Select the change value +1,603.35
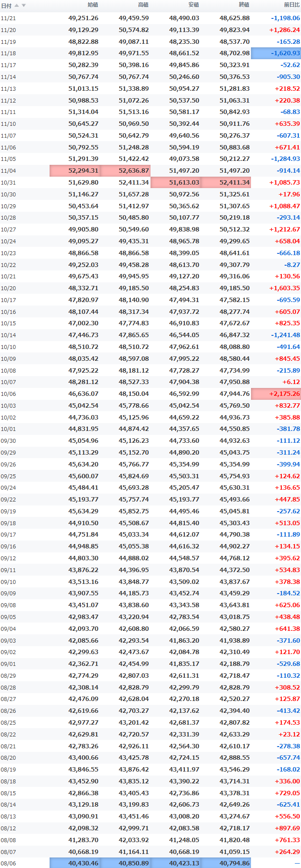Screen dimensions: 301x868 click(x=284, y=288)
